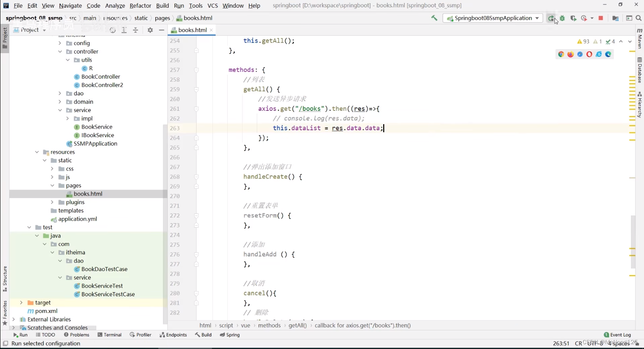Toggle the Structure side panel tab
Screen dimensions: 644x349
pos(5,279)
